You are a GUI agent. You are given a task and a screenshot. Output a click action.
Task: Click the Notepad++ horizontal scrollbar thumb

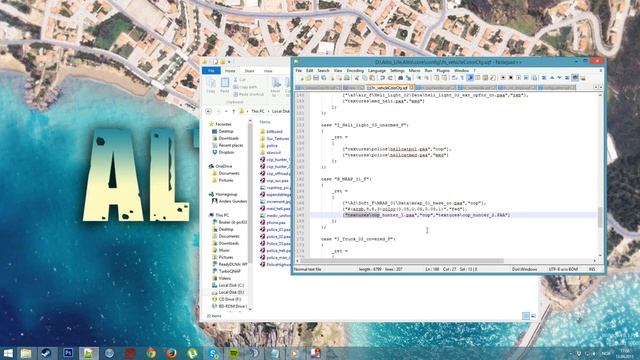pyautogui.click(x=402, y=261)
